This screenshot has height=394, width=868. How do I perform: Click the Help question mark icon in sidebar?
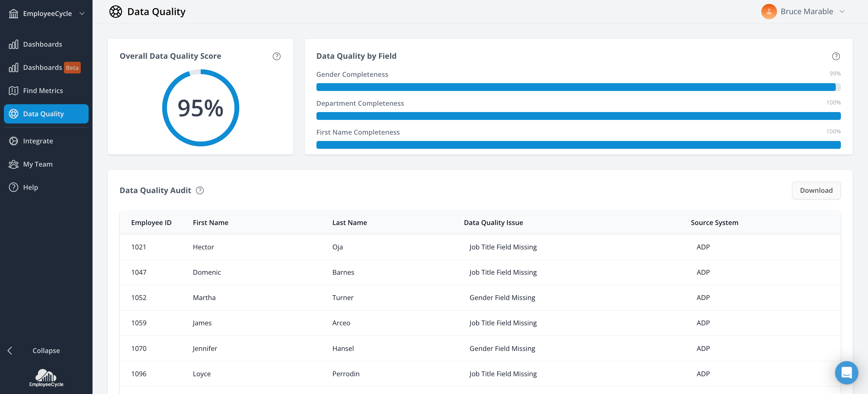tap(14, 187)
